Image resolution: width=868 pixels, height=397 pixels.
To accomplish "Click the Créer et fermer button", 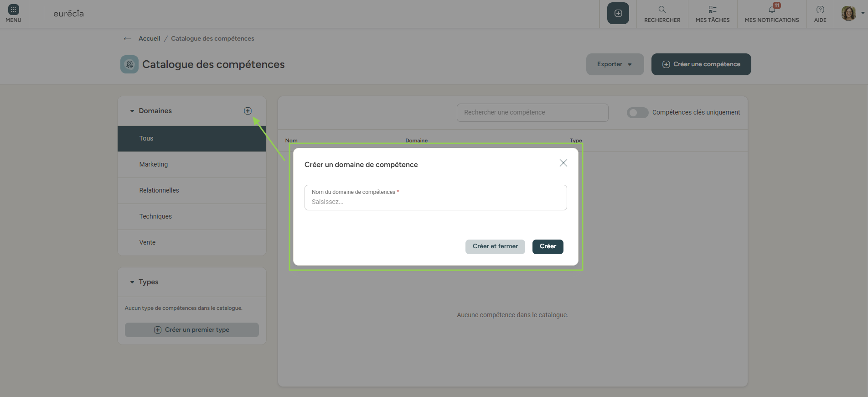I will [495, 246].
